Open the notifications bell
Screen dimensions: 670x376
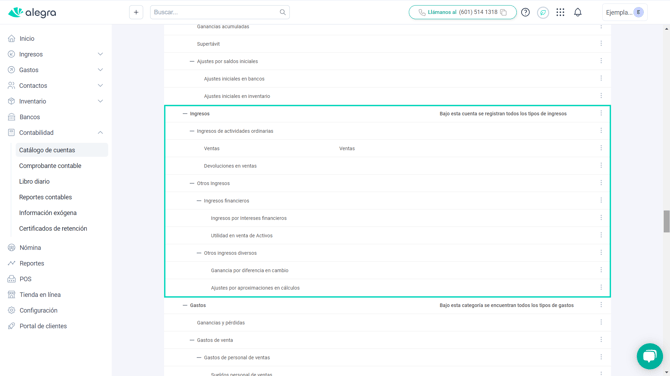coord(578,12)
